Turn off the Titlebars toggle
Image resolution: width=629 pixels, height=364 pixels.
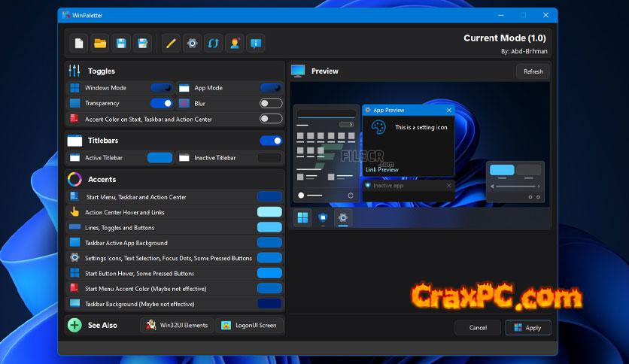pos(270,141)
